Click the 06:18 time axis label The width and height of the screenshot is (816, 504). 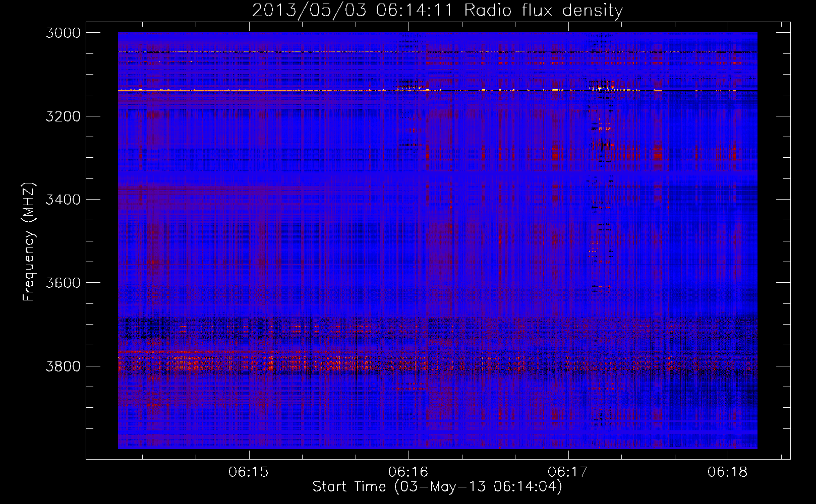(x=728, y=472)
